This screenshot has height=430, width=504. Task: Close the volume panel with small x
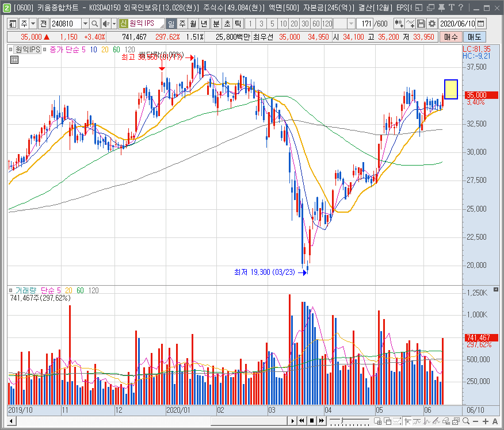click(495, 290)
